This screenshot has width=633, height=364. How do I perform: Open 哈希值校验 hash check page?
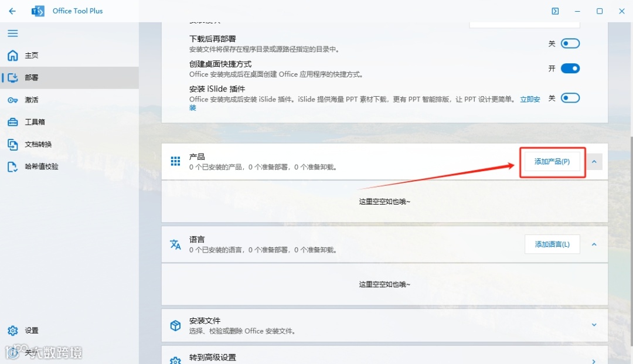pyautogui.click(x=69, y=166)
